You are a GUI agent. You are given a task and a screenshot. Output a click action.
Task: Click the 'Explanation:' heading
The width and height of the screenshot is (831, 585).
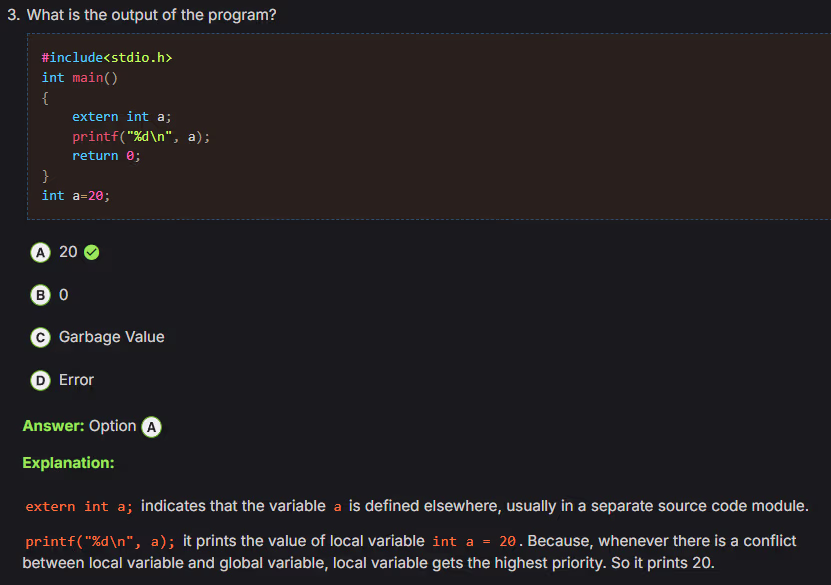68,463
